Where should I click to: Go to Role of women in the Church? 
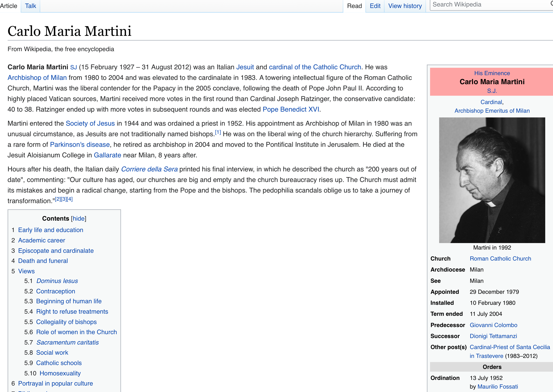click(76, 332)
